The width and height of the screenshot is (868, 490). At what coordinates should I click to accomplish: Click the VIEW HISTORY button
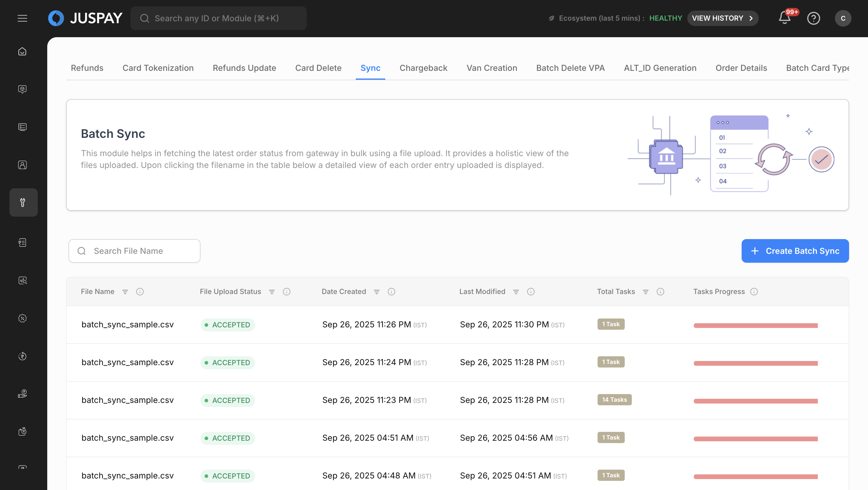[x=722, y=18]
